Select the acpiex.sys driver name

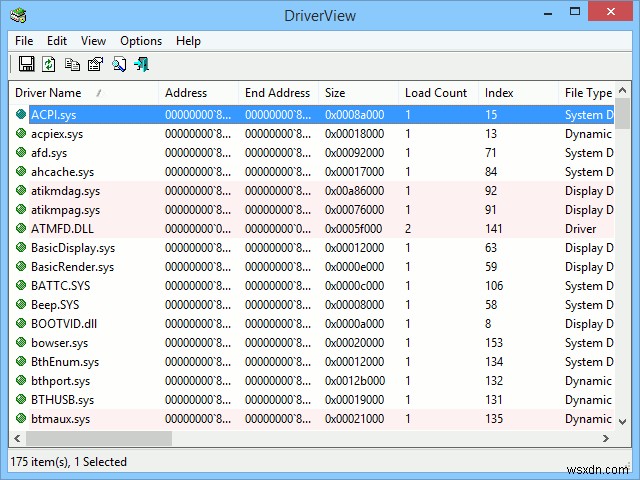(57, 134)
